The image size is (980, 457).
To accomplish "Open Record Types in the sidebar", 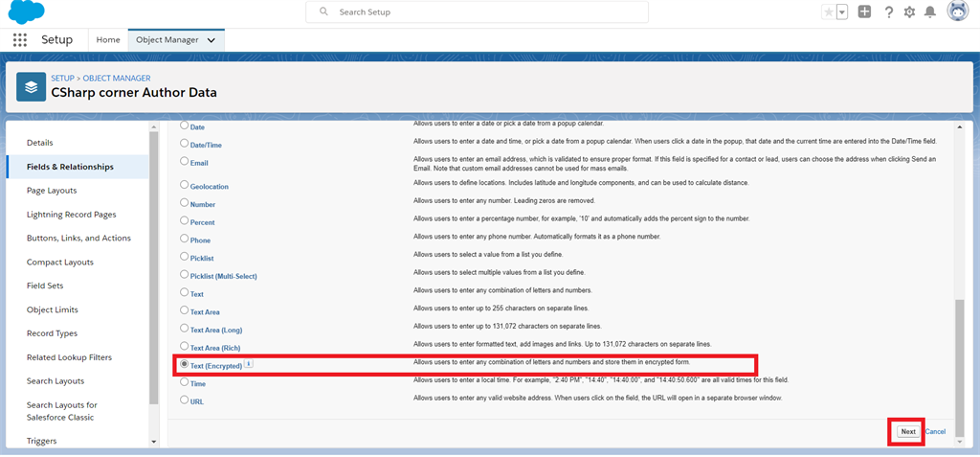I will tap(52, 333).
